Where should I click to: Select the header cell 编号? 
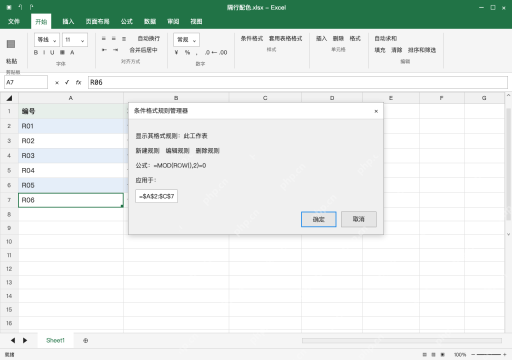pos(71,111)
